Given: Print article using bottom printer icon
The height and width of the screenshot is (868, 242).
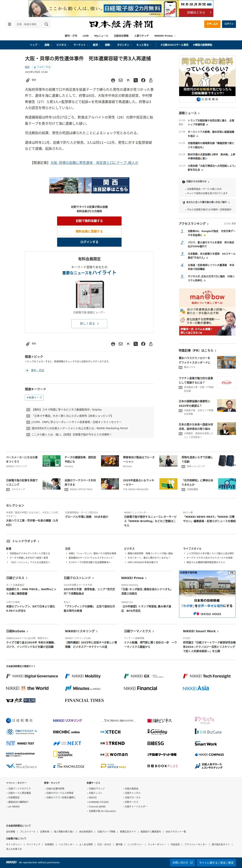Looking at the screenshot, I should 113,344.
